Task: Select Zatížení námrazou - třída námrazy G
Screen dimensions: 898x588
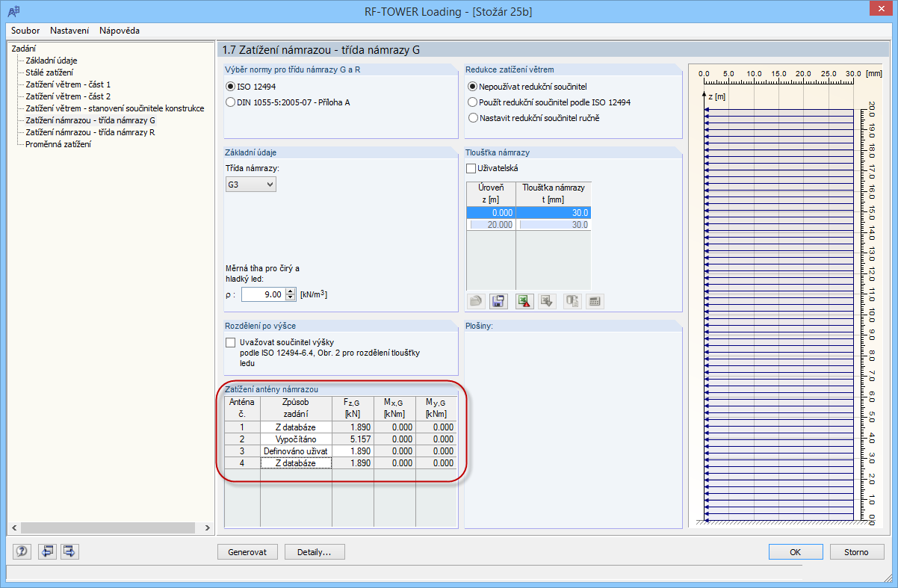Action: tap(90, 120)
